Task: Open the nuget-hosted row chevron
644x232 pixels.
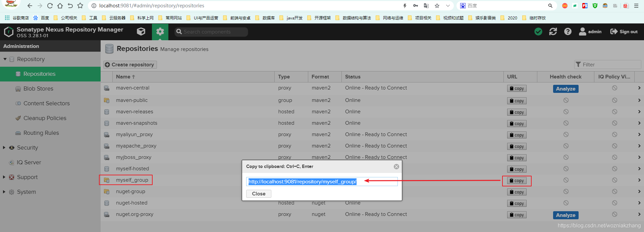Action: [639, 203]
